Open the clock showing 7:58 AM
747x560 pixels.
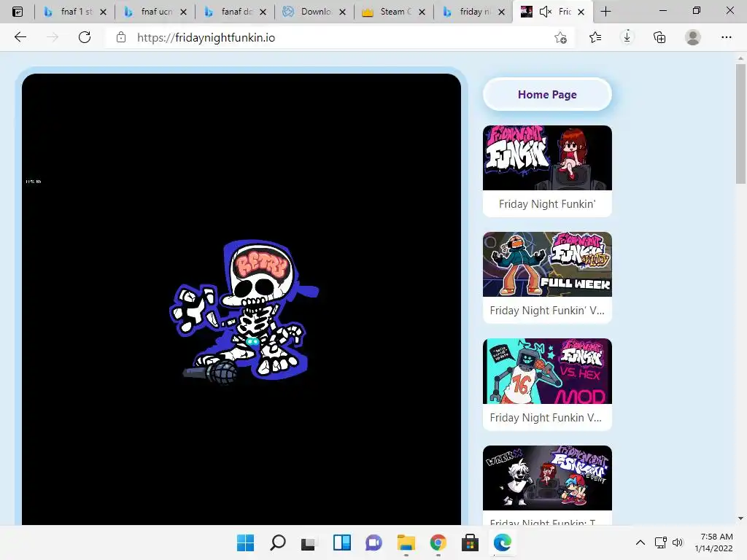tap(713, 542)
